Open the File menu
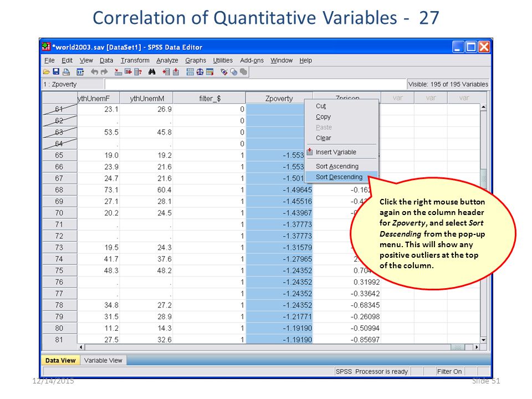532x399 pixels. tap(49, 60)
